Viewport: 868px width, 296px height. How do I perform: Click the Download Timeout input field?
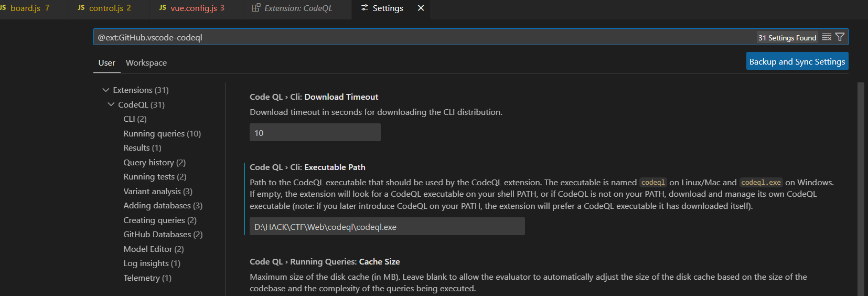(315, 133)
